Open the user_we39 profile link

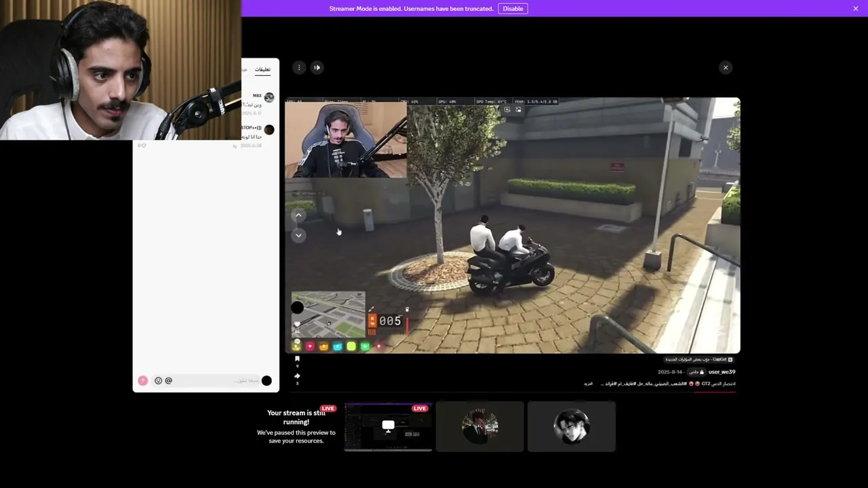[722, 372]
